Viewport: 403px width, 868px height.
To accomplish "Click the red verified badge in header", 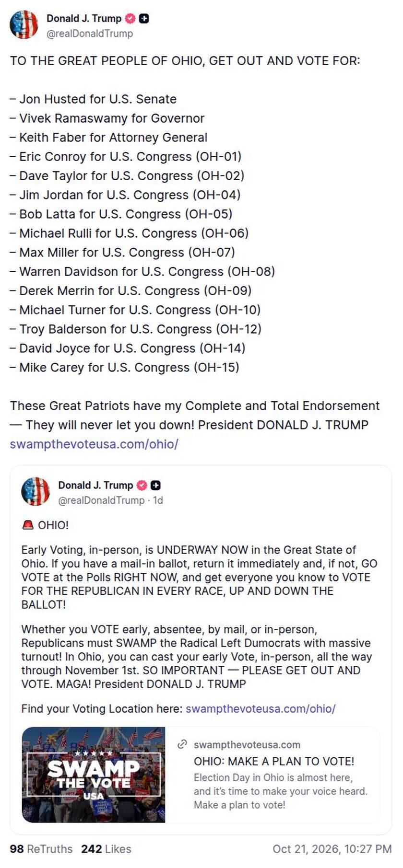I will (130, 19).
